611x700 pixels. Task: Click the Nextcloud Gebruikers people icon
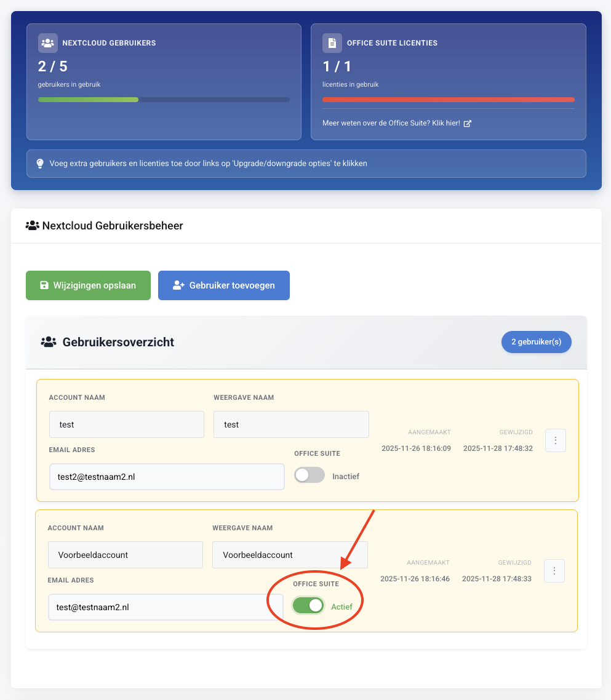point(48,43)
